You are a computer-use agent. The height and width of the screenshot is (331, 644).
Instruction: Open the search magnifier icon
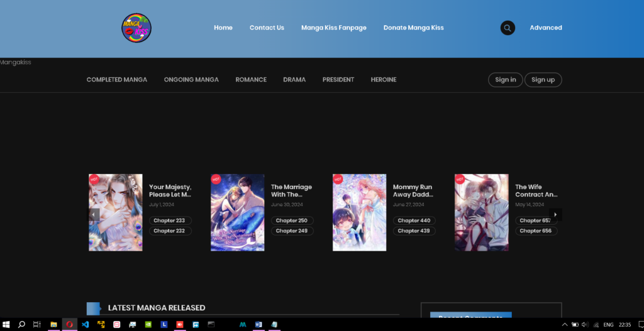pyautogui.click(x=508, y=28)
